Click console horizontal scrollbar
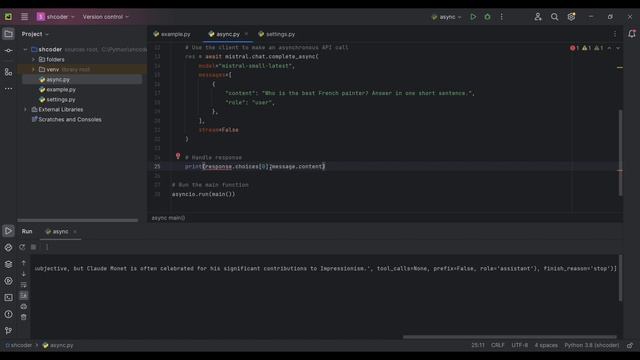Screen dimensions: 640x360 pos(510,337)
